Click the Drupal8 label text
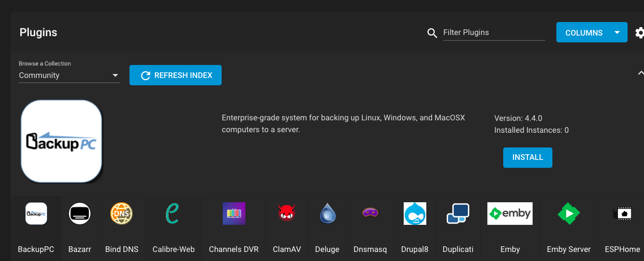This screenshot has height=261, width=644. 415,249
